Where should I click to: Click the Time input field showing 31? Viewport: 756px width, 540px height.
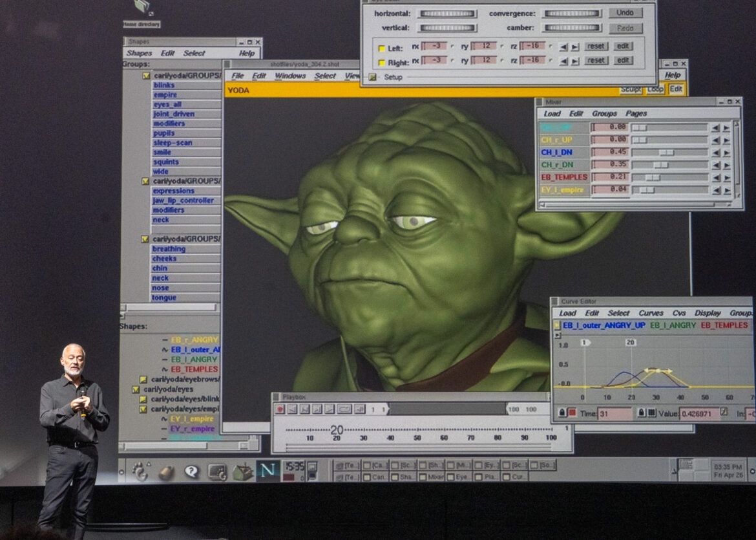click(614, 413)
